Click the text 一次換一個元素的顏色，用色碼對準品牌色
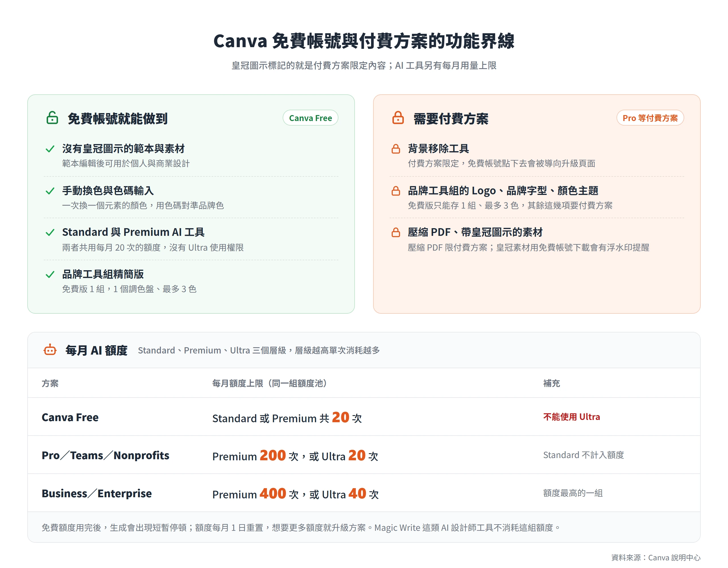 [143, 205]
